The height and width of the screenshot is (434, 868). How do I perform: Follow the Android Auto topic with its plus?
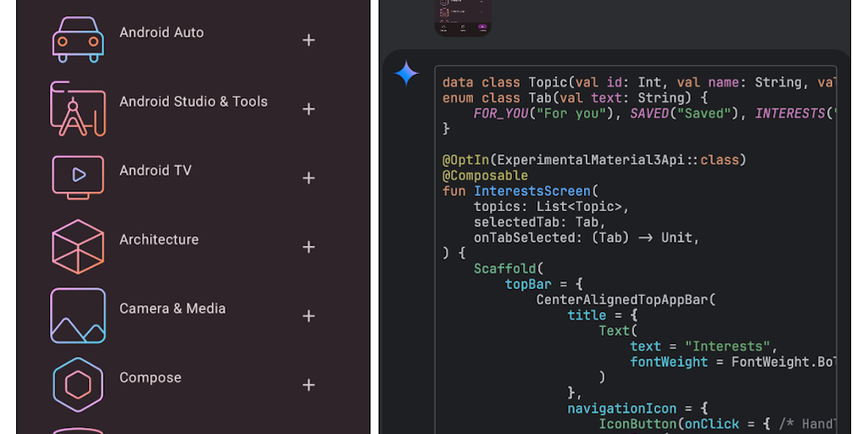tap(309, 40)
